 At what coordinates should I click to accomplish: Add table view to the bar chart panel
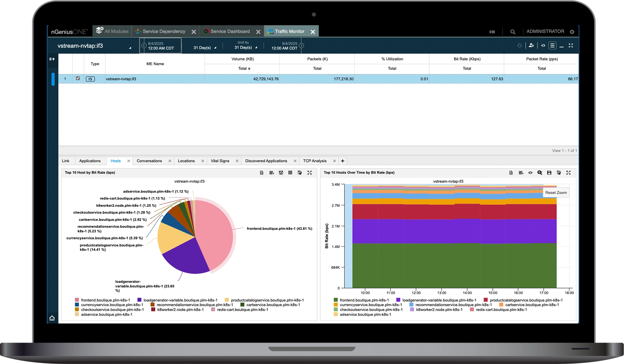click(x=521, y=173)
